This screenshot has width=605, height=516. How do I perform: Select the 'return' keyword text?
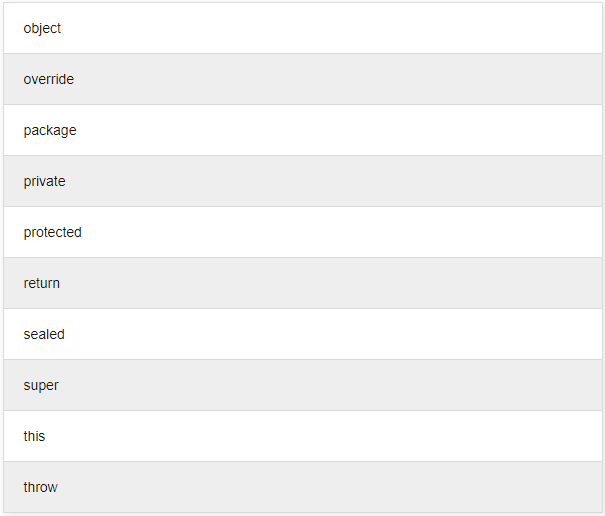click(x=41, y=283)
